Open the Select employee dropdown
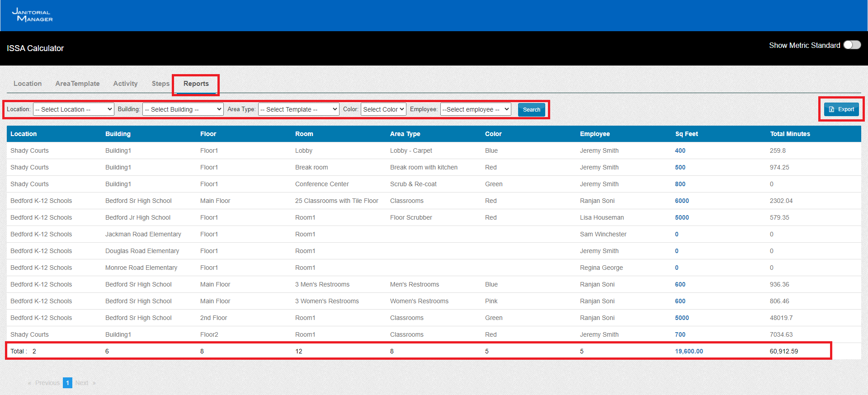The image size is (868, 395). point(475,109)
